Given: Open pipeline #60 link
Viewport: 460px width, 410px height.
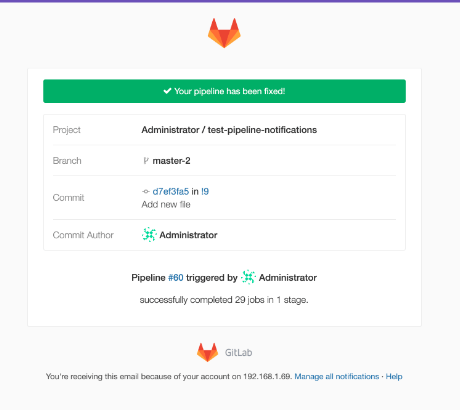Looking at the screenshot, I should [x=176, y=277].
